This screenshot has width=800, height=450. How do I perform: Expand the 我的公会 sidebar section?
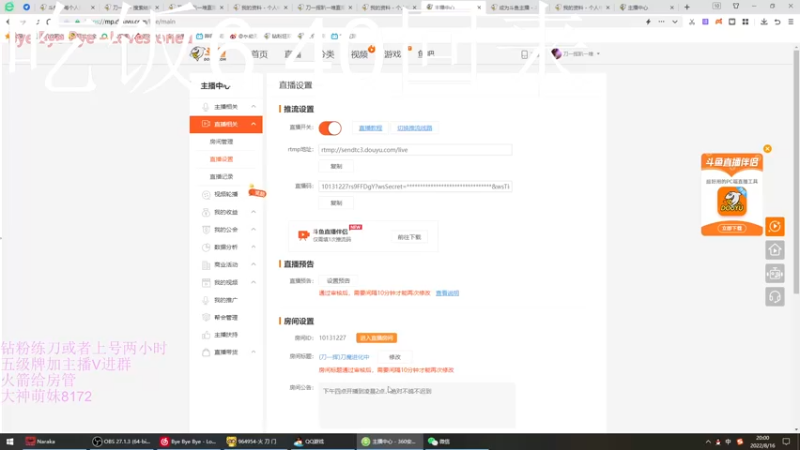tap(254, 230)
